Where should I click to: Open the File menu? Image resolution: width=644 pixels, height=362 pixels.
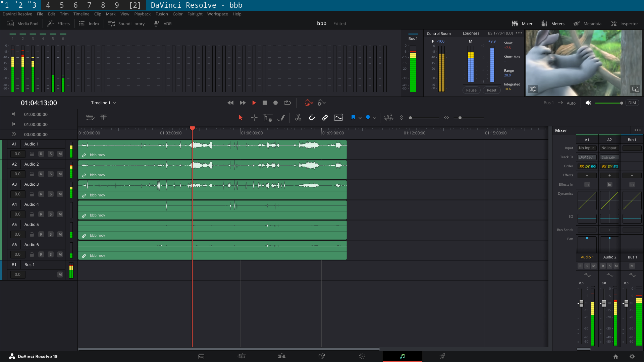tap(40, 14)
